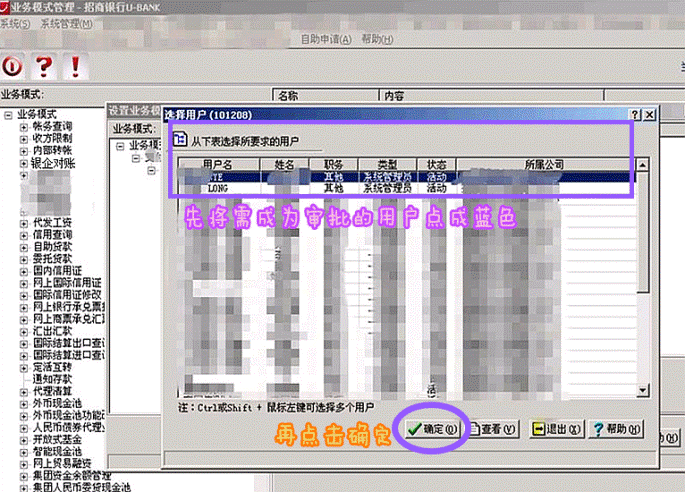Image resolution: width=685 pixels, height=492 pixels.
Task: Click the red question mark help icon
Action: 43,66
